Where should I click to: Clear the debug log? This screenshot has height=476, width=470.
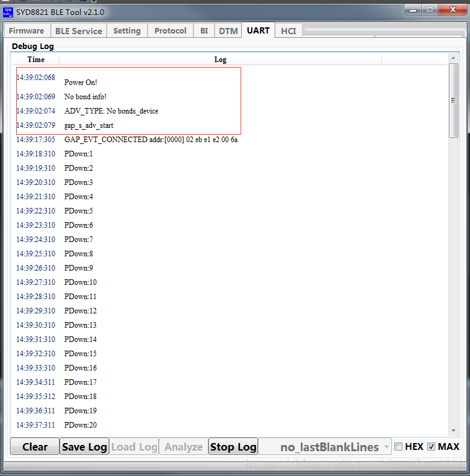[35, 447]
